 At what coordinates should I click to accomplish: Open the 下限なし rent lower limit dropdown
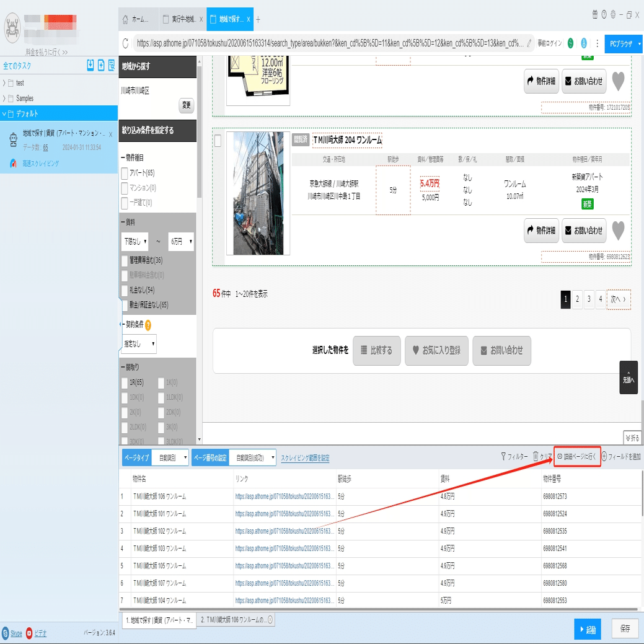point(135,242)
